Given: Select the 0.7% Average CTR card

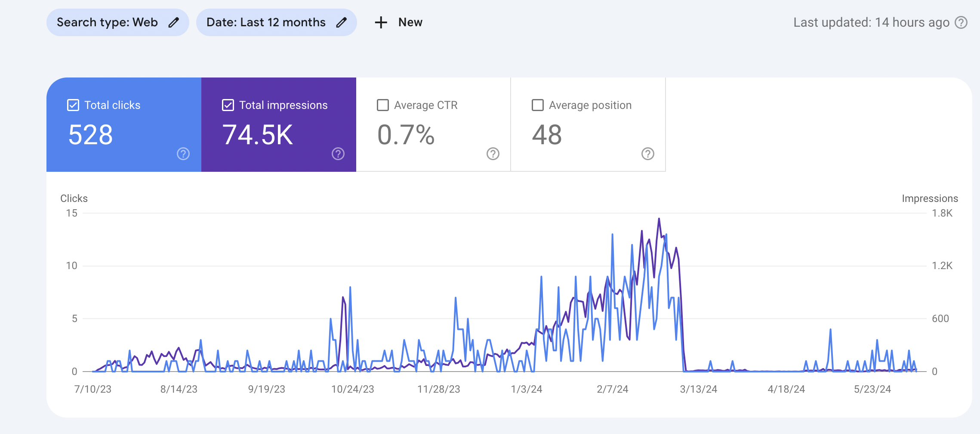Looking at the screenshot, I should point(433,124).
